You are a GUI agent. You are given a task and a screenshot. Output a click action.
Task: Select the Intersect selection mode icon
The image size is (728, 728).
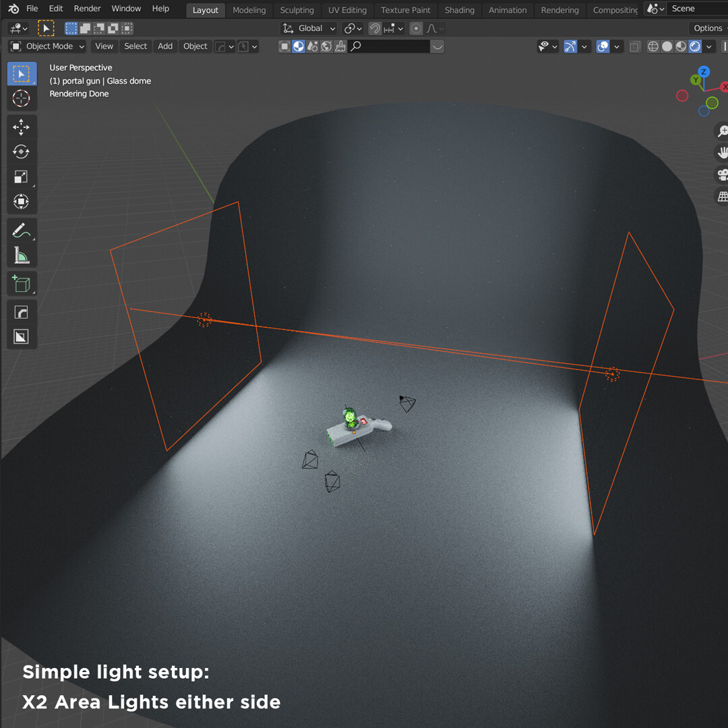pyautogui.click(x=127, y=28)
